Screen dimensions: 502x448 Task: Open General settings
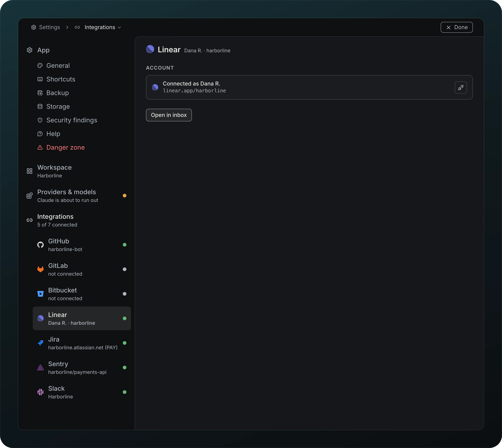pos(82,65)
